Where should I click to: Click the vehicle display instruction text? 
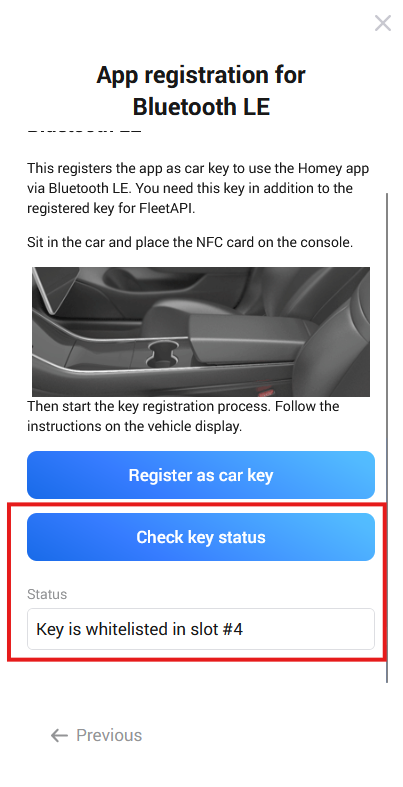tap(183, 416)
